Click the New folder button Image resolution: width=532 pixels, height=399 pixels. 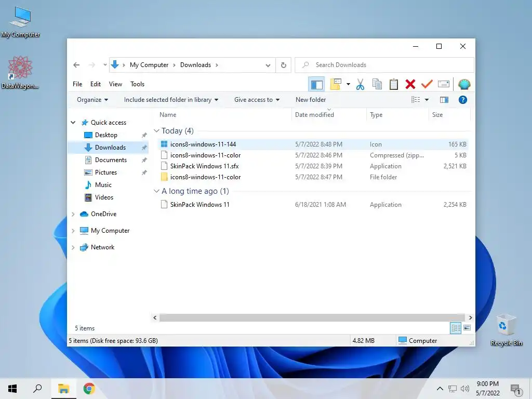coord(311,100)
